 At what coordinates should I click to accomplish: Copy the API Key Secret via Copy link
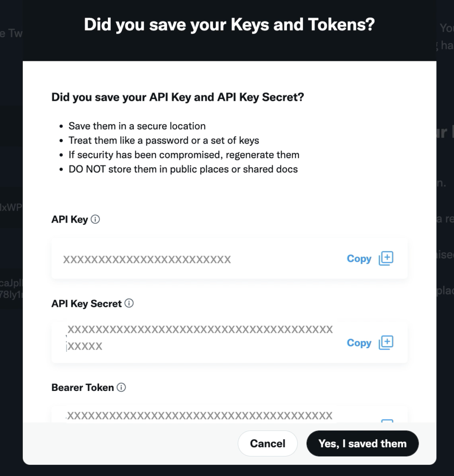point(359,343)
